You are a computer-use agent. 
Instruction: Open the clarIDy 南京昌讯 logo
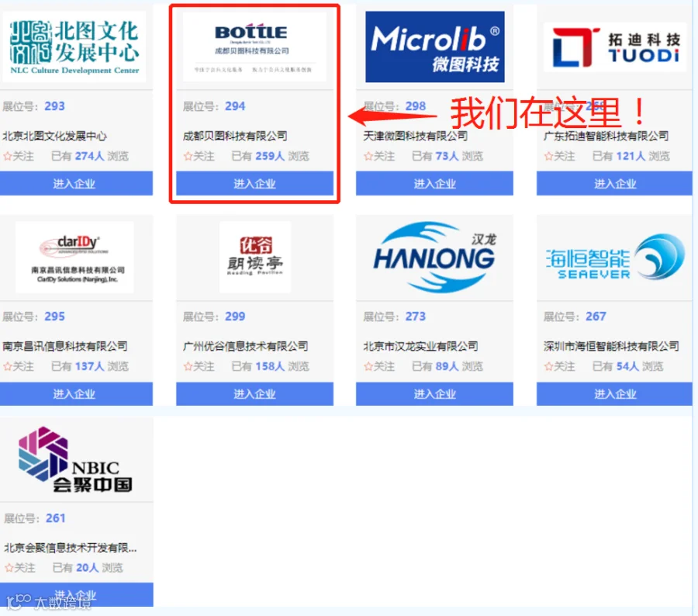click(74, 258)
